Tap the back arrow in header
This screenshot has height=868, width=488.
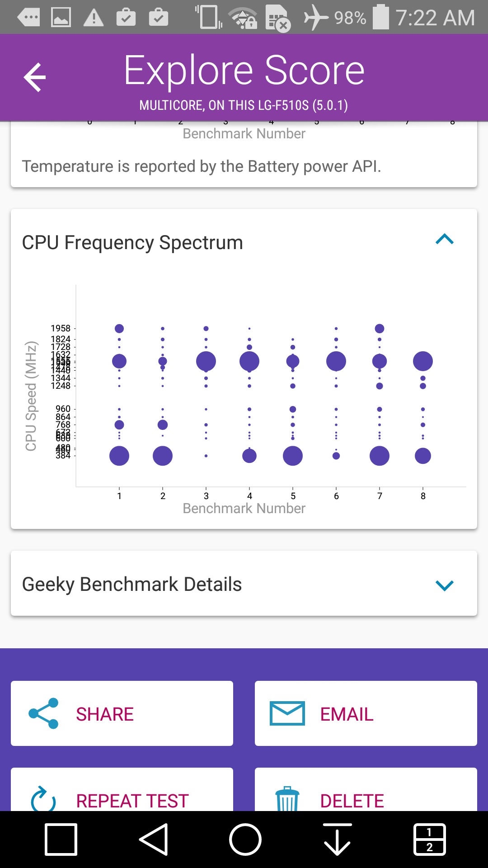coord(35,77)
